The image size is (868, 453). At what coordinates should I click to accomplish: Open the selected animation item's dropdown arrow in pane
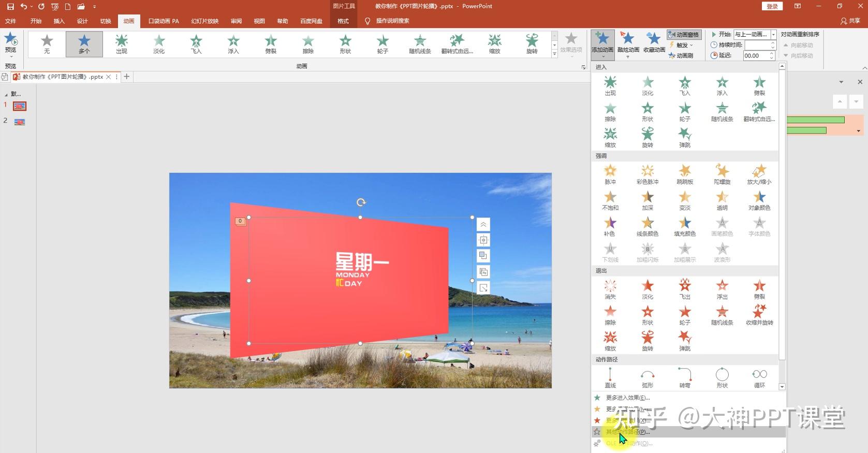(x=859, y=131)
